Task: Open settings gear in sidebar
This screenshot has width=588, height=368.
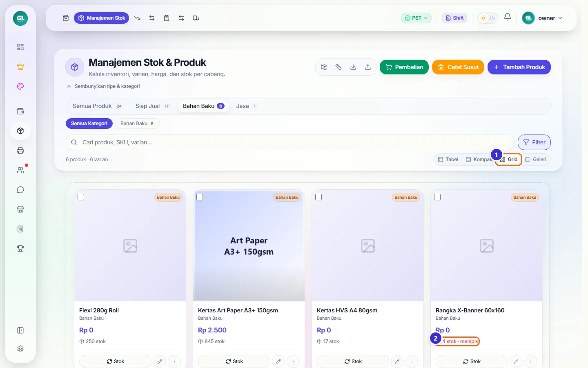Action: [x=20, y=349]
